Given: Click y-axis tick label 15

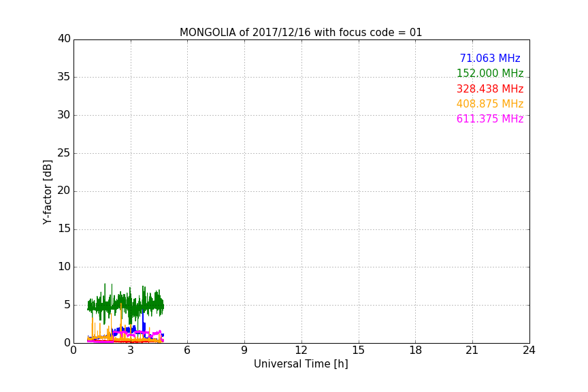Looking at the screenshot, I should [64, 229].
